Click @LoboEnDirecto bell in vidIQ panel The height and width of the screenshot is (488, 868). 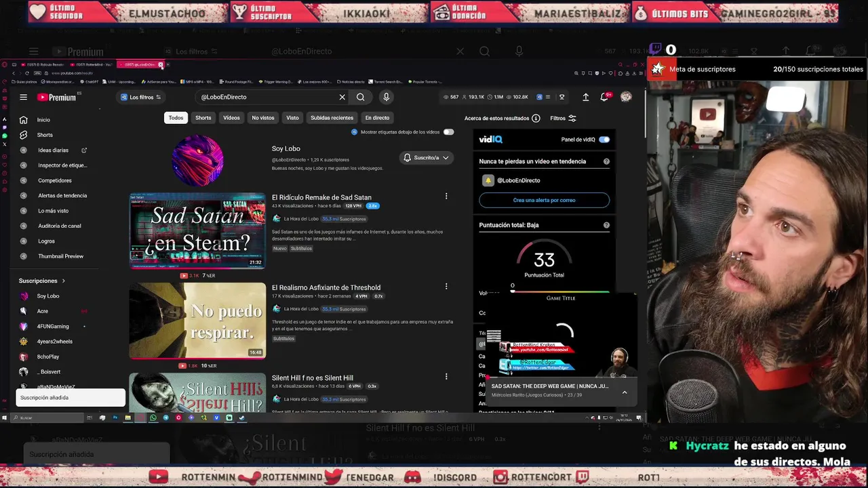[488, 180]
